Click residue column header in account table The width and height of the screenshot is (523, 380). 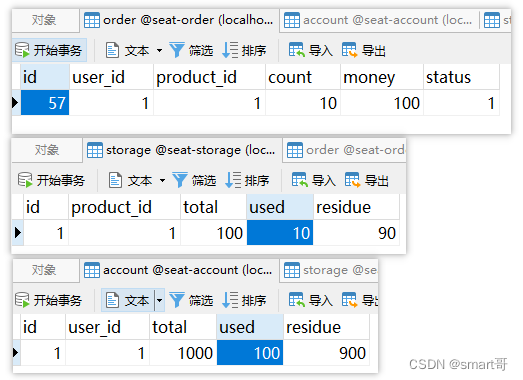(x=327, y=327)
